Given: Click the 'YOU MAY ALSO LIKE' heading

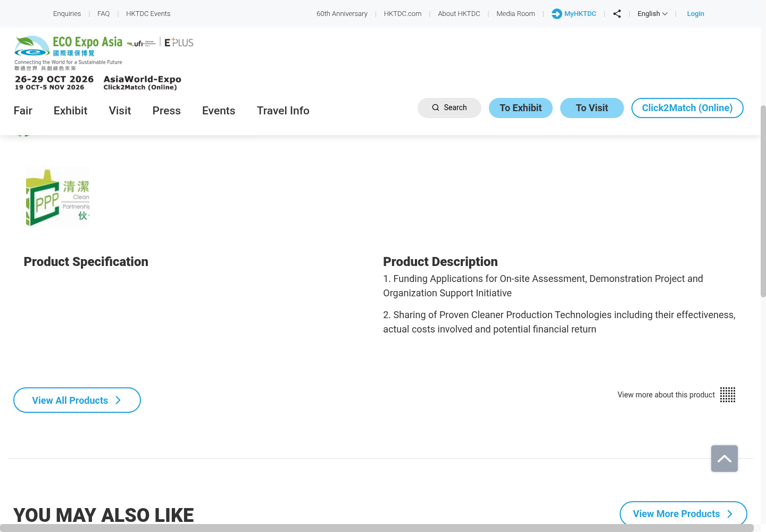Looking at the screenshot, I should pyautogui.click(x=104, y=515).
